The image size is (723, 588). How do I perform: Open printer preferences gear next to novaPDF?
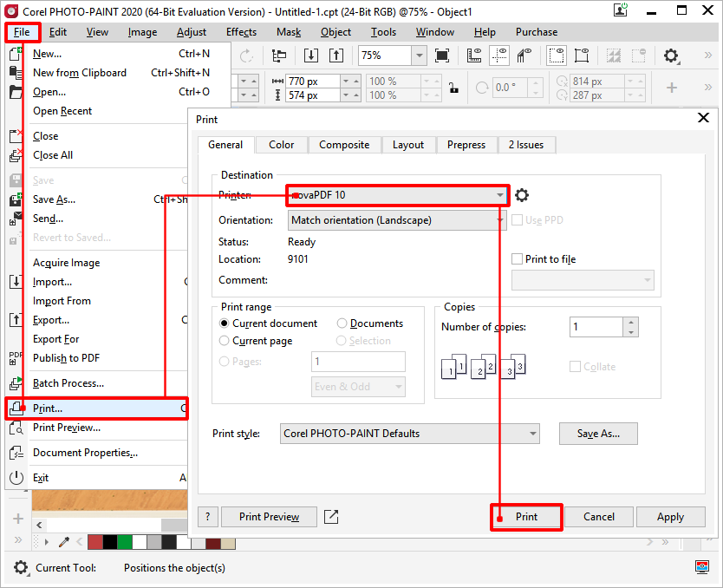pos(522,195)
